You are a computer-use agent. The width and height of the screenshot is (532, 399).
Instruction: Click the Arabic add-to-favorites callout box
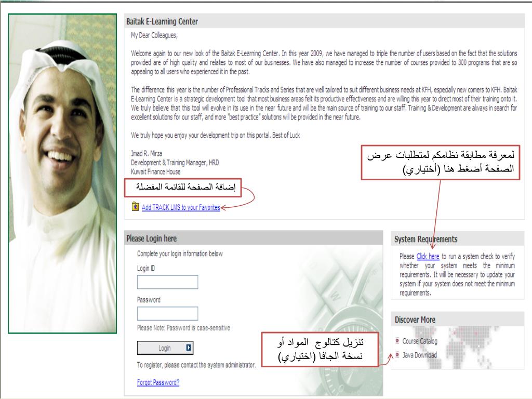pyautogui.click(x=183, y=188)
